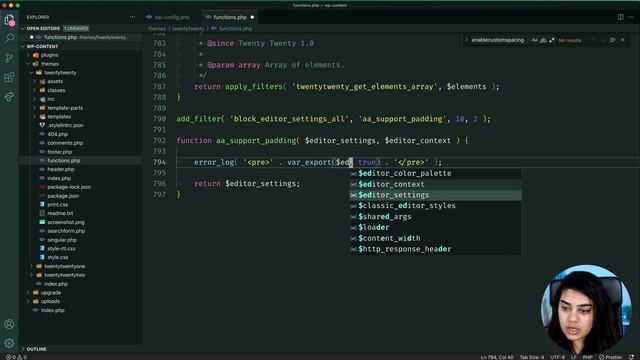
Task: Go to previous find match arrow
Action: point(593,40)
